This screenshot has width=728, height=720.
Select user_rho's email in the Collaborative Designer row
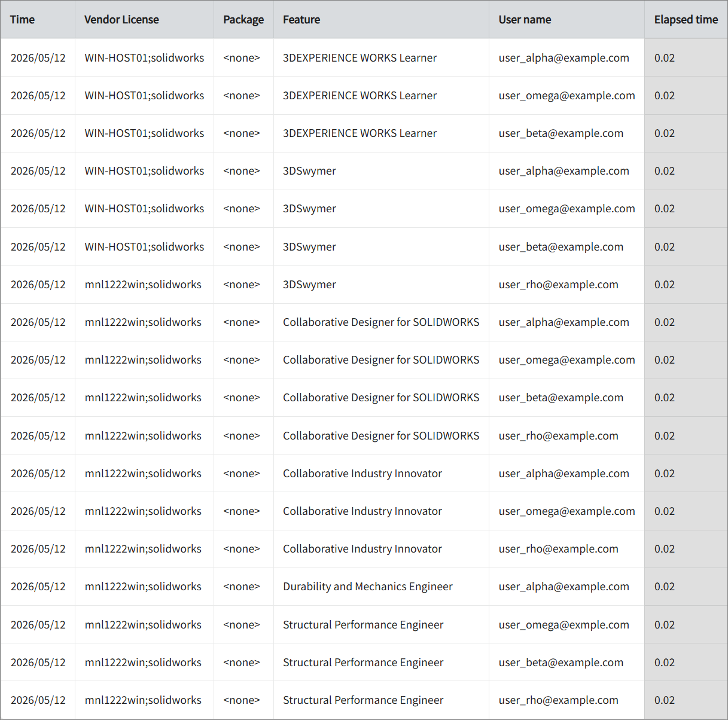pyautogui.click(x=559, y=436)
